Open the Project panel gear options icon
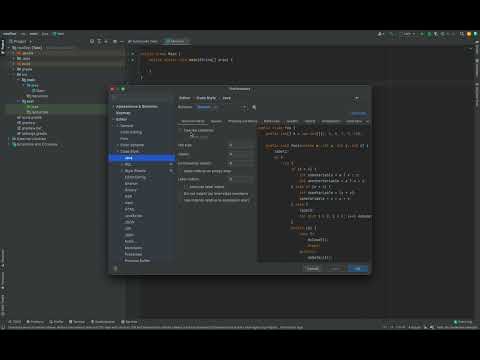 pyautogui.click(x=115, y=41)
